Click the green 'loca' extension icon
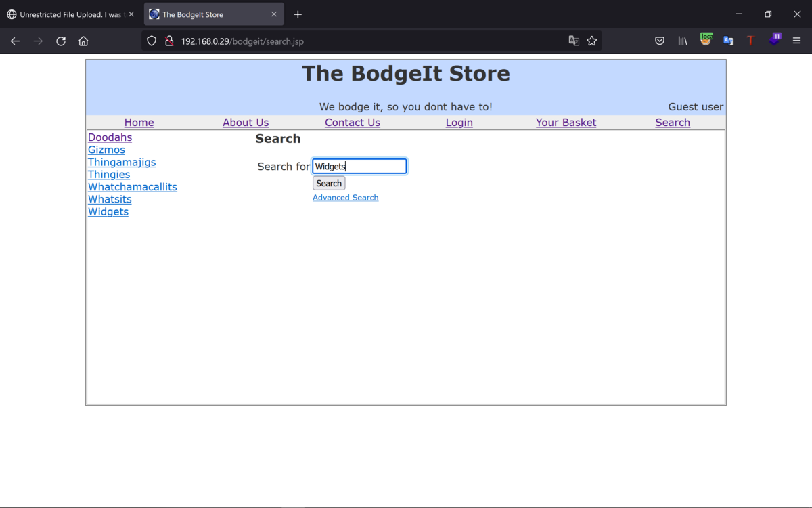 click(706, 39)
